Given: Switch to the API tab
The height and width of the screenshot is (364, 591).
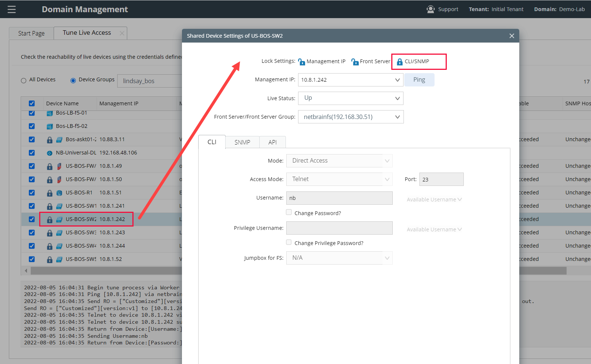Looking at the screenshot, I should point(273,142).
